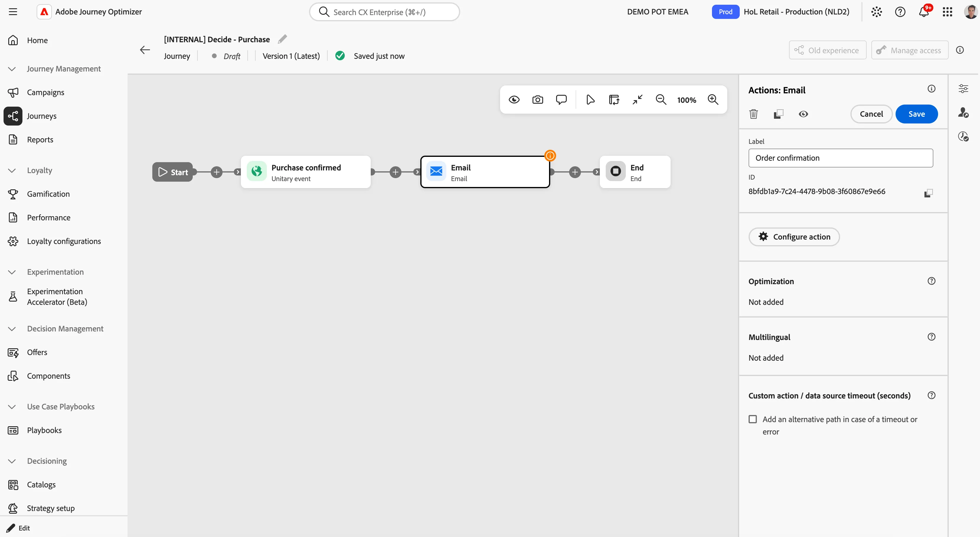Open user profile avatar
This screenshot has width=980, height=537.
[x=971, y=12]
